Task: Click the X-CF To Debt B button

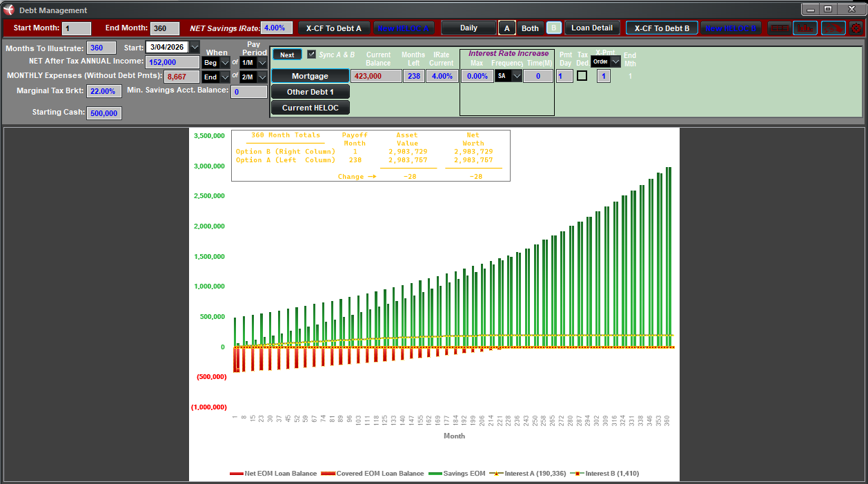Action: (x=662, y=28)
